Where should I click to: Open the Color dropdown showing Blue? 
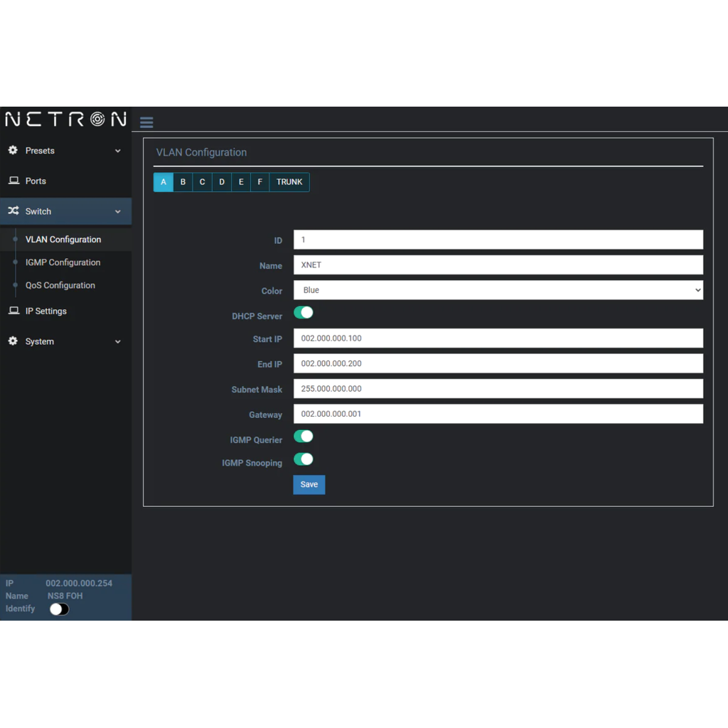(x=498, y=291)
